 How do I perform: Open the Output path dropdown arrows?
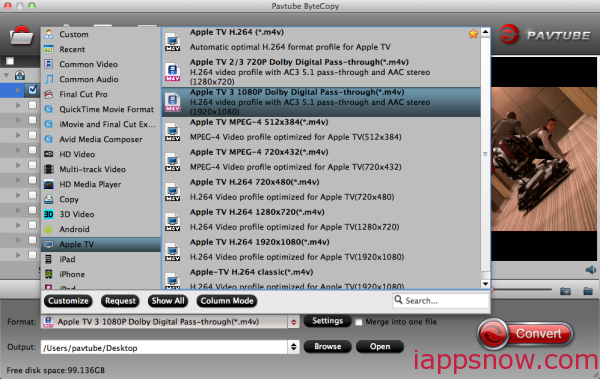click(293, 347)
